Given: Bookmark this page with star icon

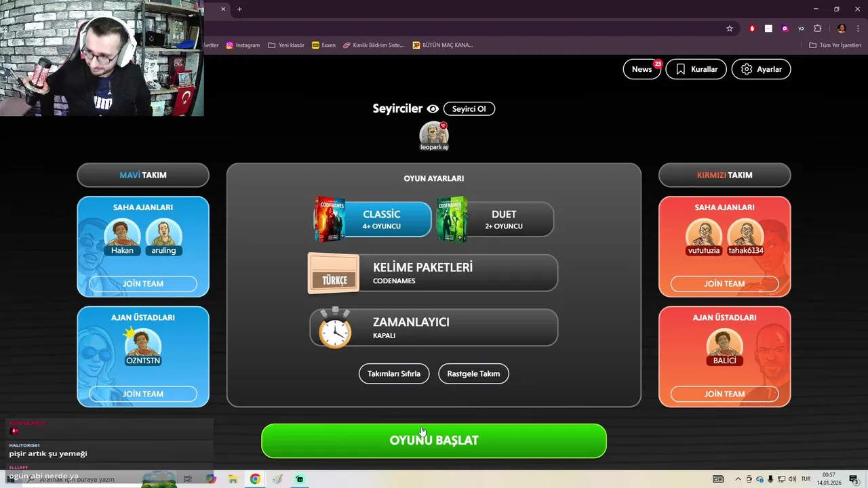Looking at the screenshot, I should (x=730, y=28).
